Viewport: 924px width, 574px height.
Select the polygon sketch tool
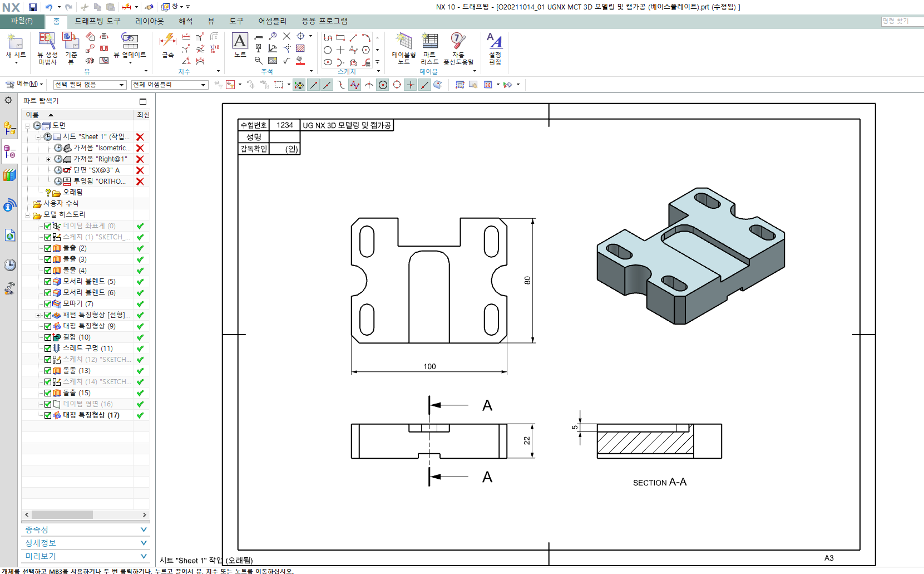click(x=366, y=50)
